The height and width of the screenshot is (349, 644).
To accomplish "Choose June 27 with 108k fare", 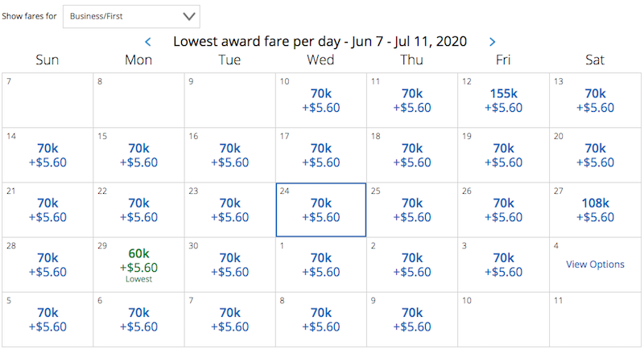I will (595, 210).
